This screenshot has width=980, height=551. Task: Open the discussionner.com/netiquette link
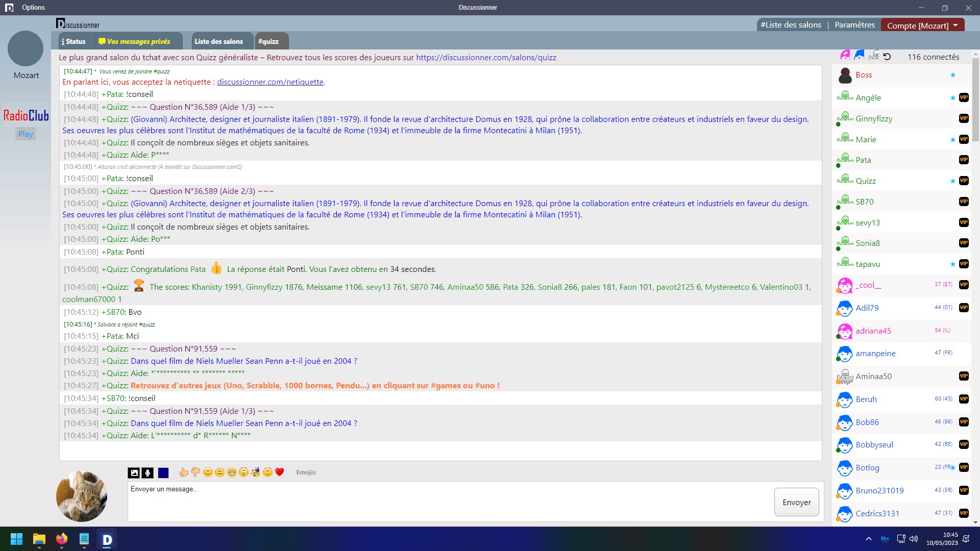click(270, 82)
